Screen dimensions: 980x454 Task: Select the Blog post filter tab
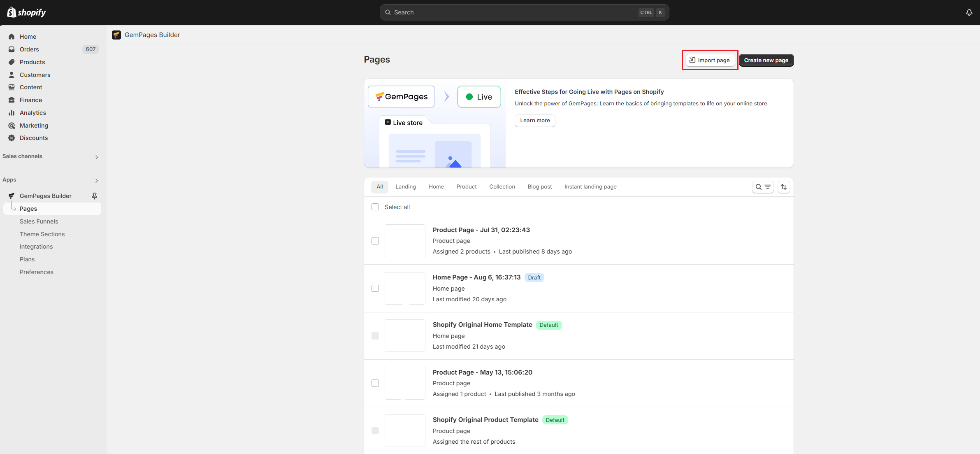point(540,186)
